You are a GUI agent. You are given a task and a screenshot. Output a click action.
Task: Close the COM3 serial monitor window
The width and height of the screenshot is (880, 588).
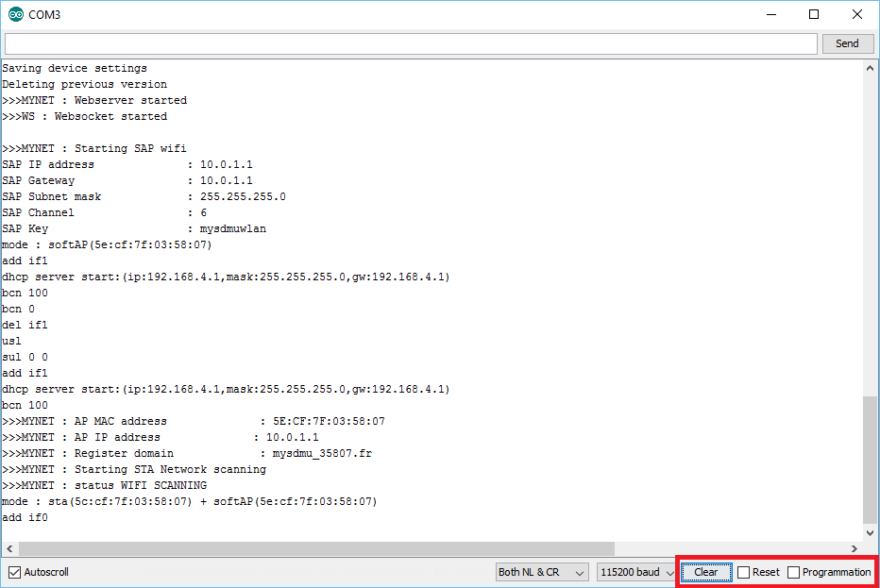857,14
